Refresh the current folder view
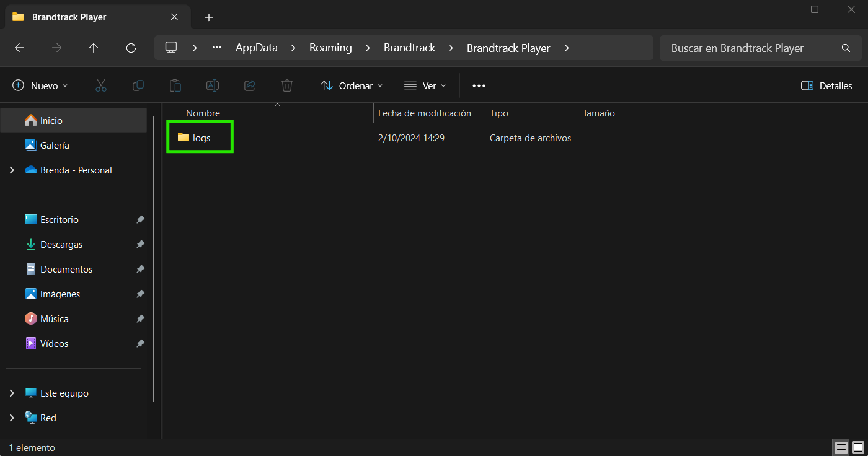This screenshot has width=868, height=456. 131,48
